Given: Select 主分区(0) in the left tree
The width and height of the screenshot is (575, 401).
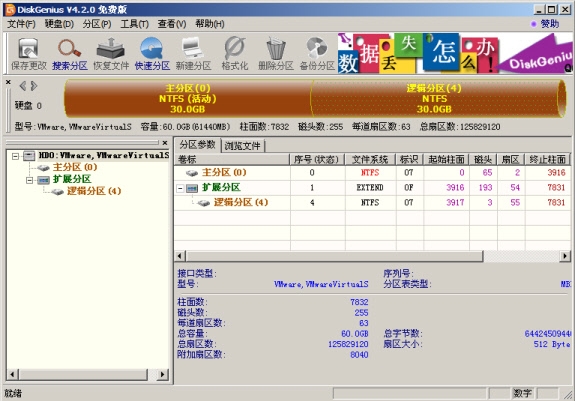Looking at the screenshot, I should [x=75, y=167].
